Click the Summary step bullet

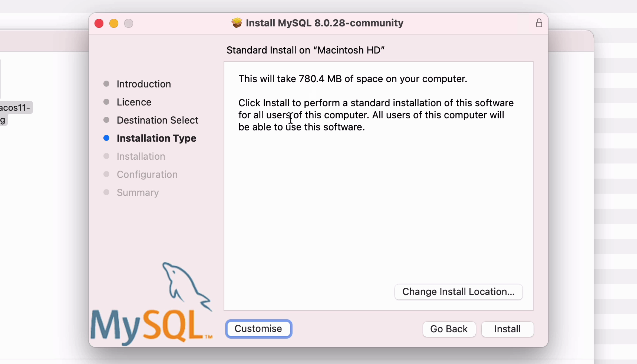[106, 192]
